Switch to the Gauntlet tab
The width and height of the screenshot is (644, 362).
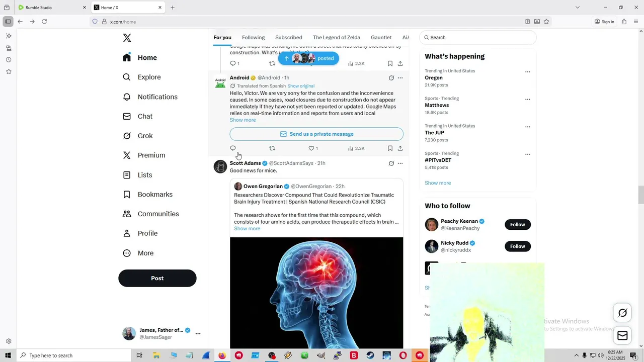[x=381, y=38]
